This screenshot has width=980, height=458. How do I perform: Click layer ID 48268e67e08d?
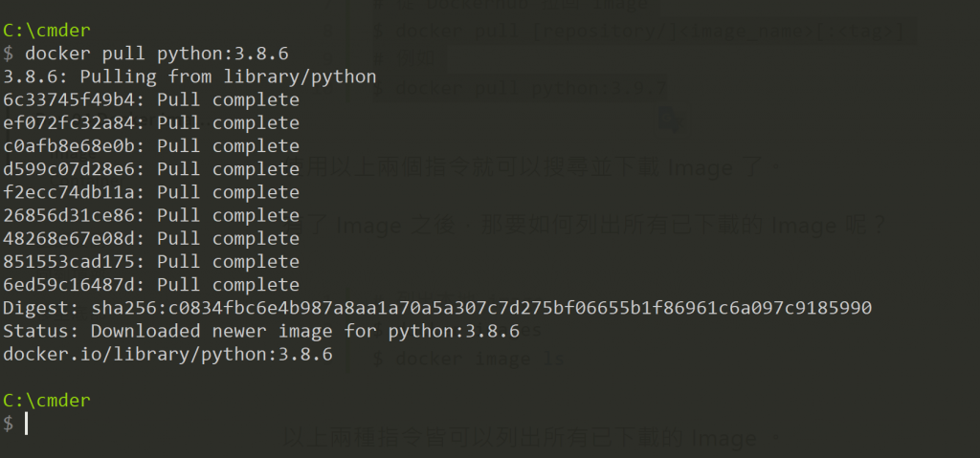click(71, 238)
